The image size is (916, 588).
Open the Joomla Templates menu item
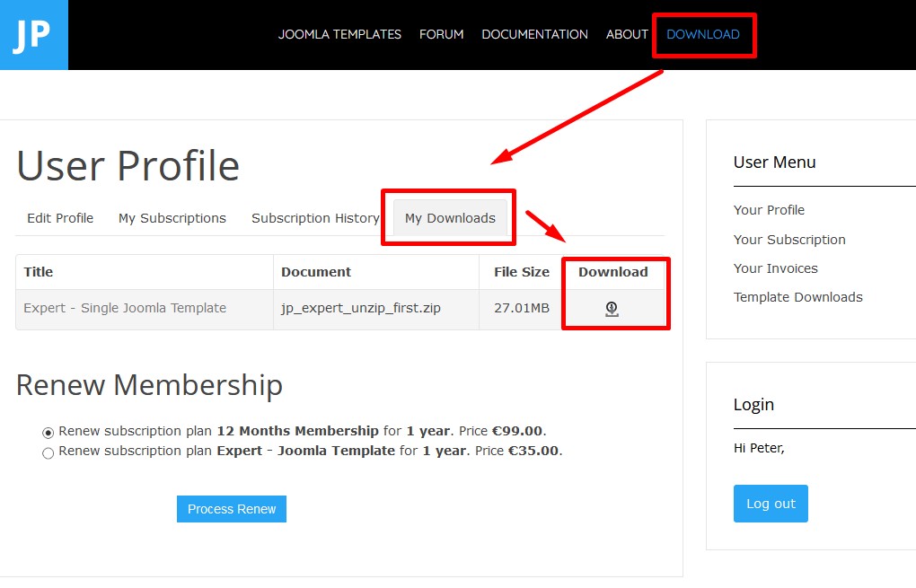click(339, 34)
